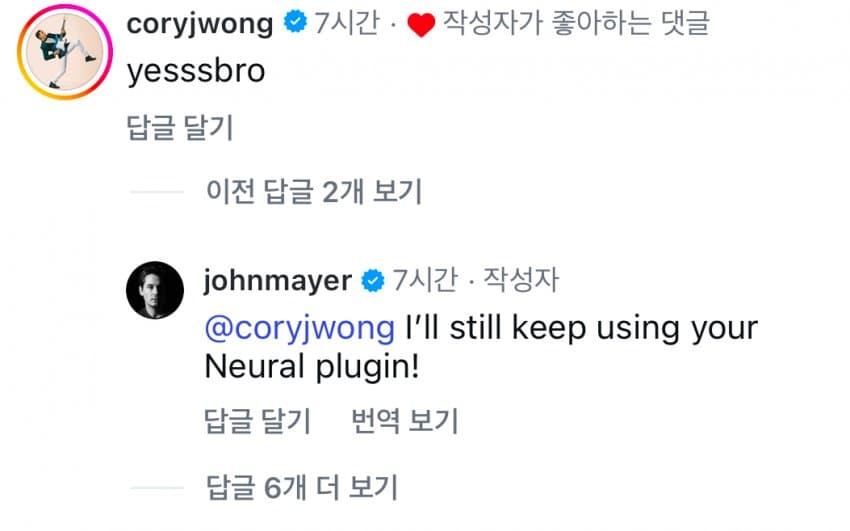Select the Neural plugin reply text
Image resolution: width=850 pixels, height=531 pixels.
(x=481, y=347)
